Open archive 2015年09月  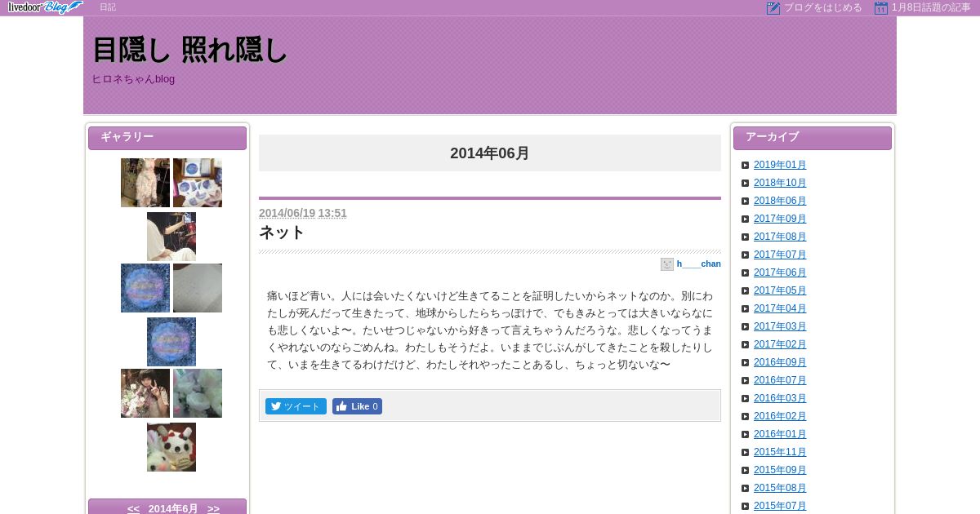(x=780, y=470)
